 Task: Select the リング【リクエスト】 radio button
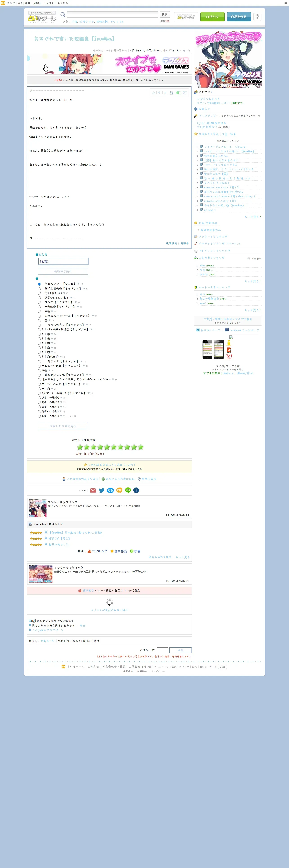pos(39,302)
